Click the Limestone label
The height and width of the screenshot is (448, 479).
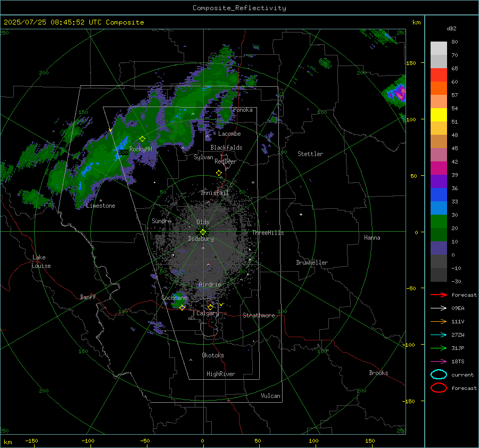click(101, 206)
